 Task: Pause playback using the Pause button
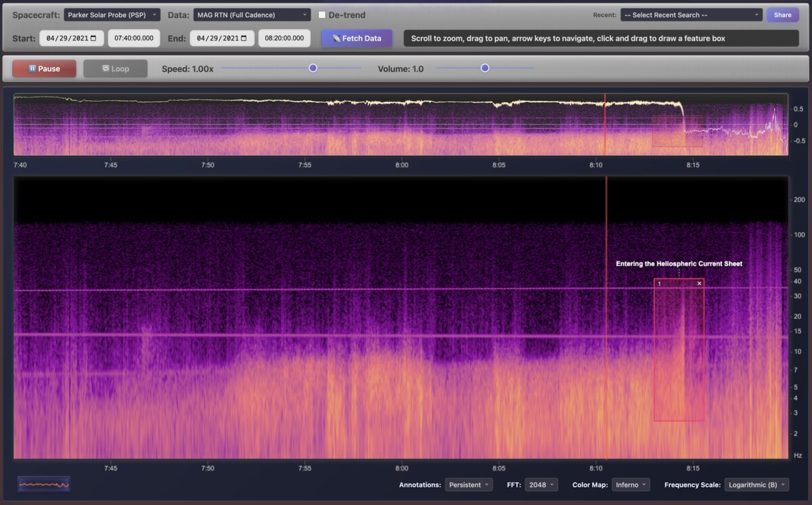[x=43, y=68]
